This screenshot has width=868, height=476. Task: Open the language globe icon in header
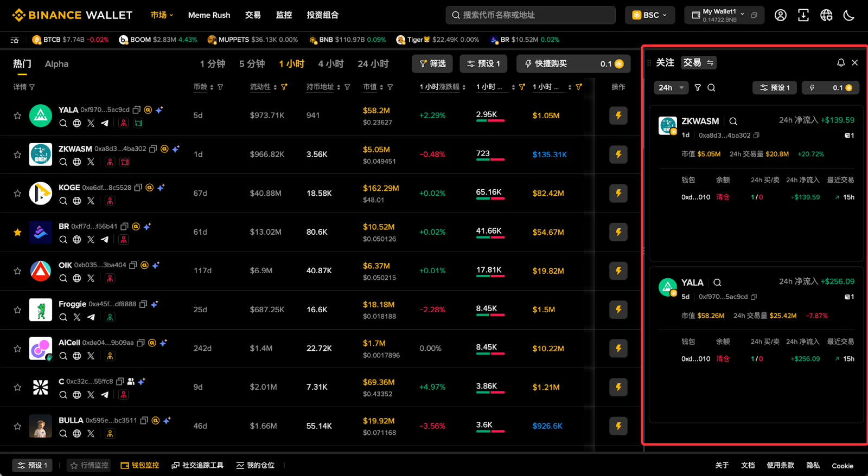tap(826, 15)
